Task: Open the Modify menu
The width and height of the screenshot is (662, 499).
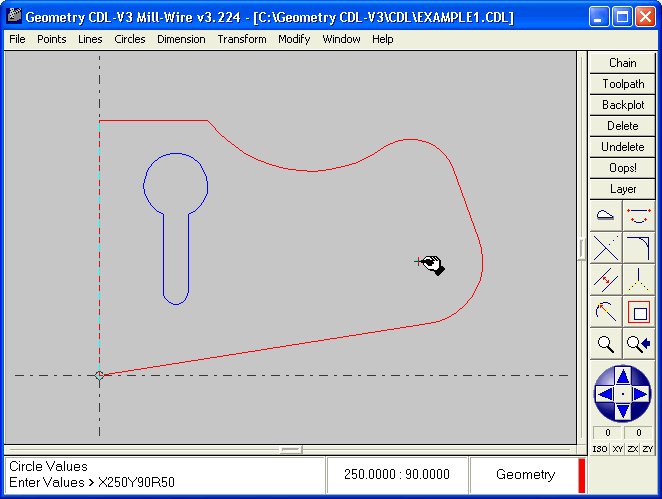Action: click(x=294, y=39)
